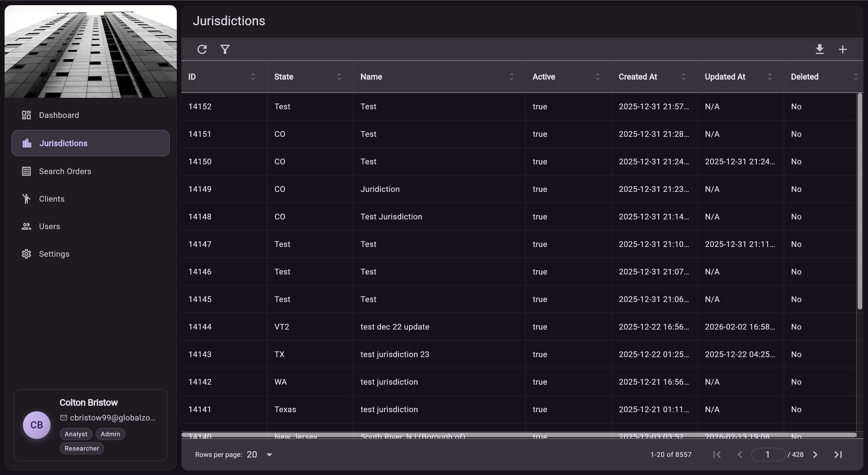Select Jurisdictions in the sidebar
The width and height of the screenshot is (868, 475).
coord(63,143)
